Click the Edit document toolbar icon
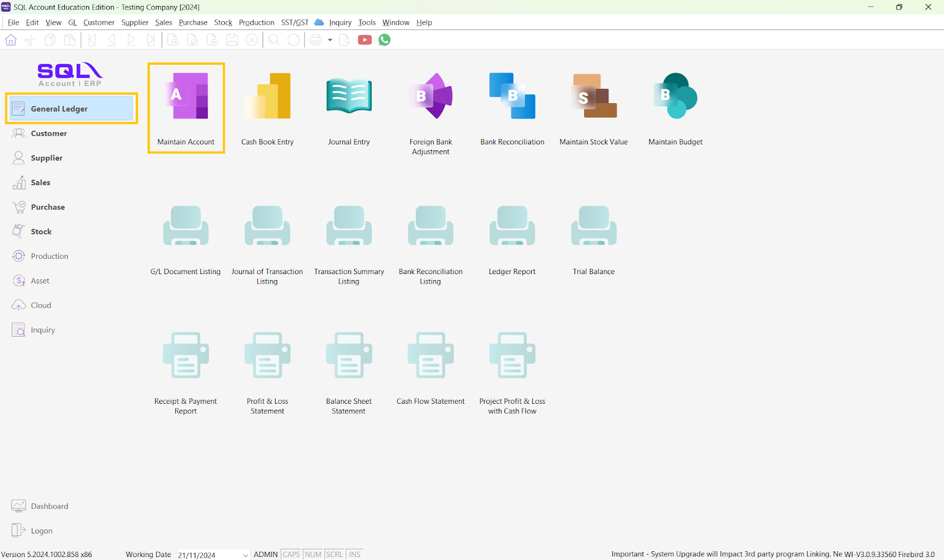Screen dimensions: 944x560 point(192,40)
